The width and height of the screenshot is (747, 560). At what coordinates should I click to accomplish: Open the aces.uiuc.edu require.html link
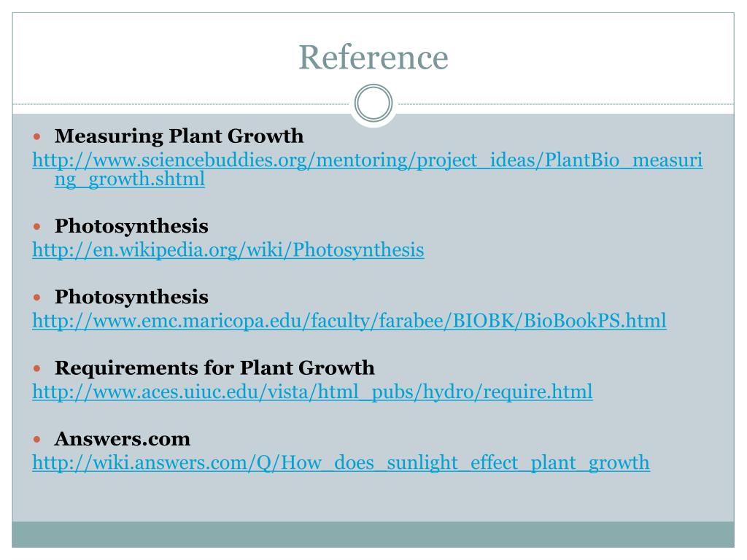click(x=312, y=392)
